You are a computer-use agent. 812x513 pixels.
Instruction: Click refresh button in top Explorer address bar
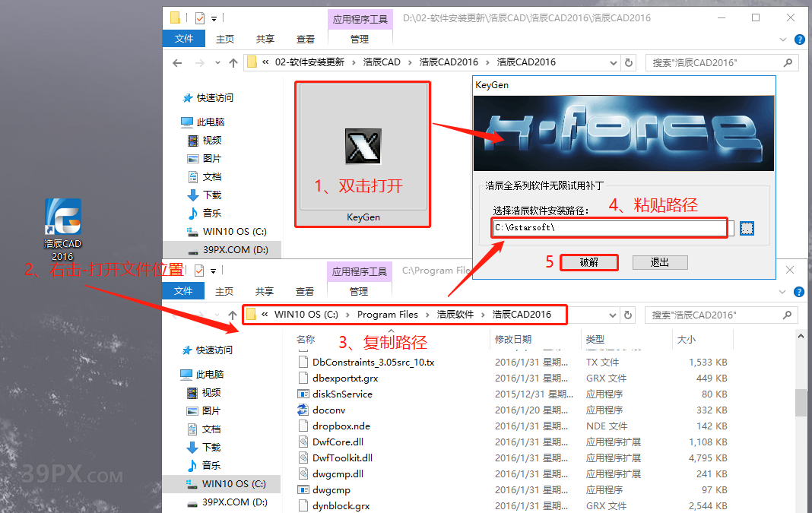coord(629,62)
